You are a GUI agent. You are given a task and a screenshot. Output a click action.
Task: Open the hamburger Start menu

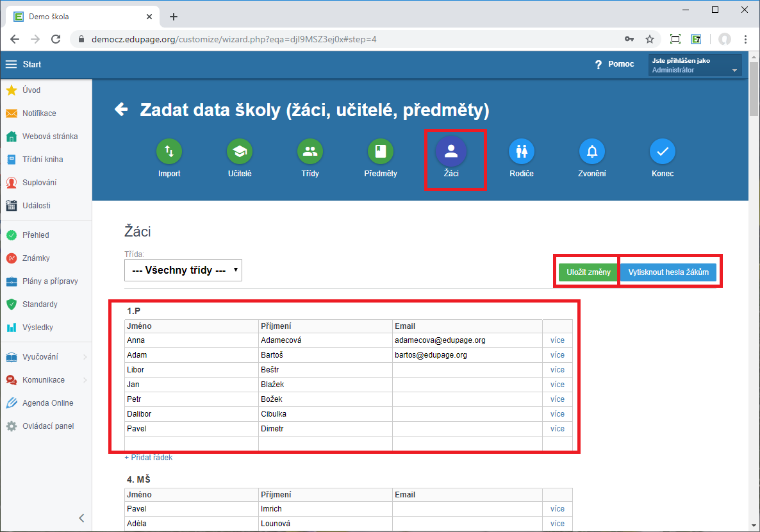coord(12,64)
